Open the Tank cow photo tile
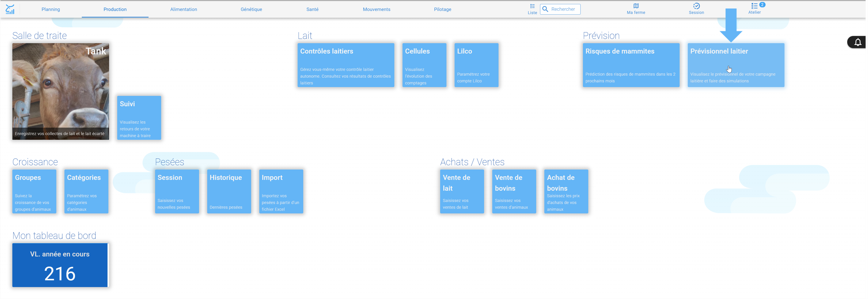This screenshot has width=868, height=299. click(x=61, y=92)
